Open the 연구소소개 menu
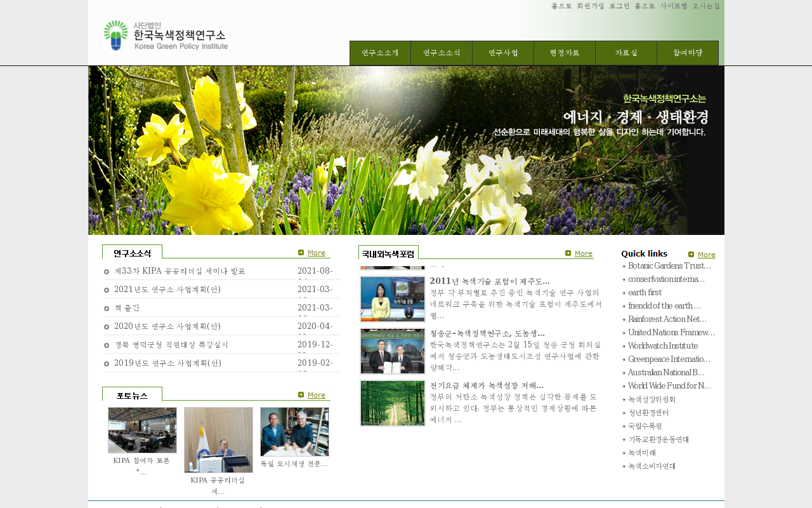This screenshot has height=508, width=812. pyautogui.click(x=380, y=53)
